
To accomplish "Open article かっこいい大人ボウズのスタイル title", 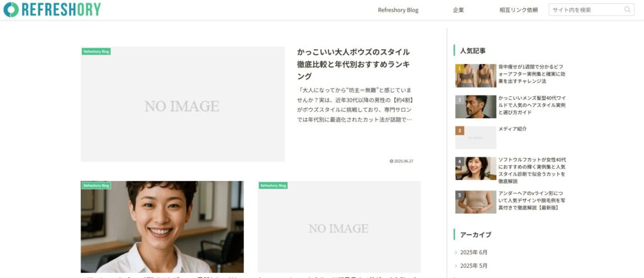I will point(353,64).
